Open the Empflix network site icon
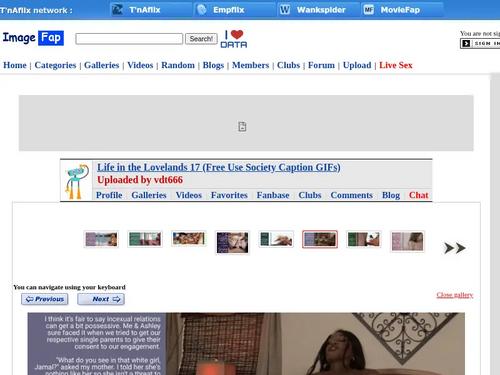 click(x=202, y=10)
